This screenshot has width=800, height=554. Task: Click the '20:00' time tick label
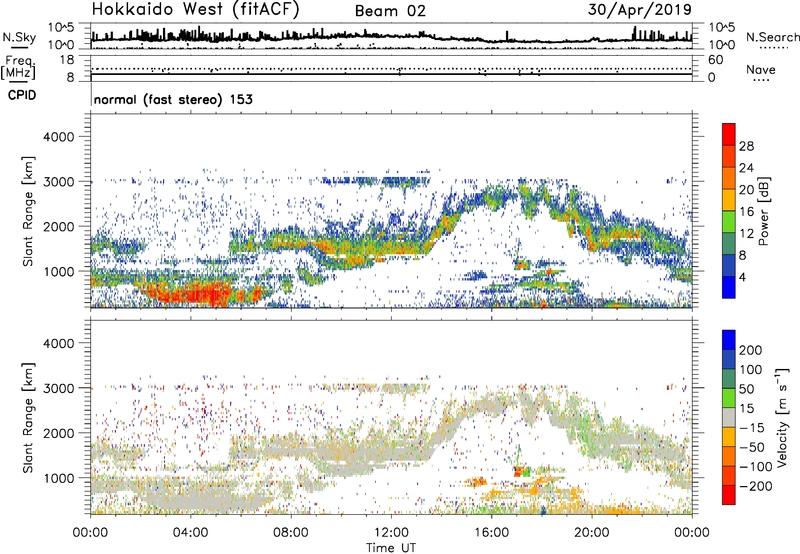click(592, 533)
